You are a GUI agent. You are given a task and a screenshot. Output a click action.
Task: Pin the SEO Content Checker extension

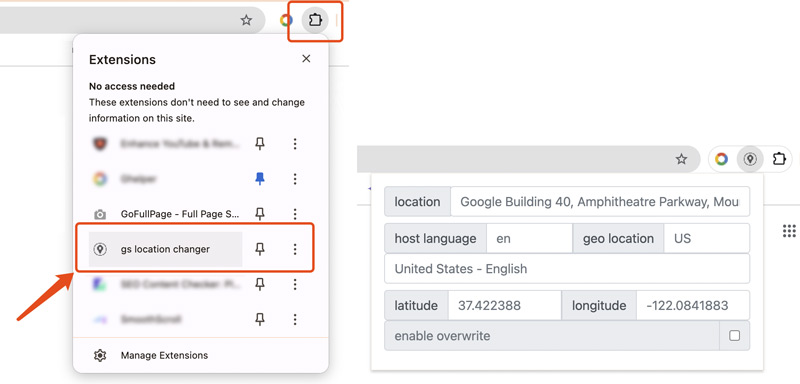click(260, 285)
